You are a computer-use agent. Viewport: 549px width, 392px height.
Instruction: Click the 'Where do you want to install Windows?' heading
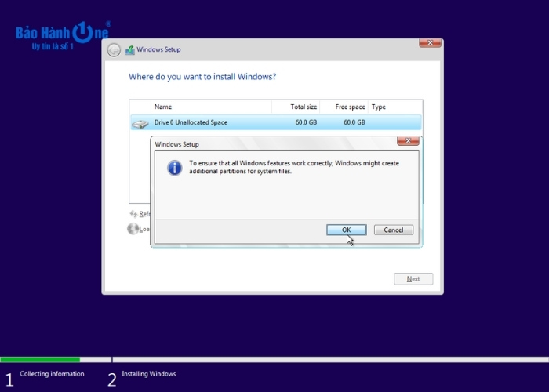point(202,77)
